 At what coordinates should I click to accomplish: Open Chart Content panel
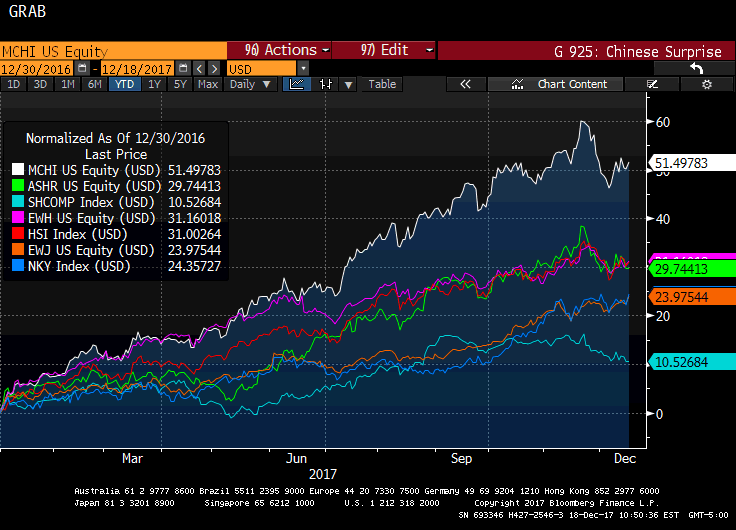point(555,84)
